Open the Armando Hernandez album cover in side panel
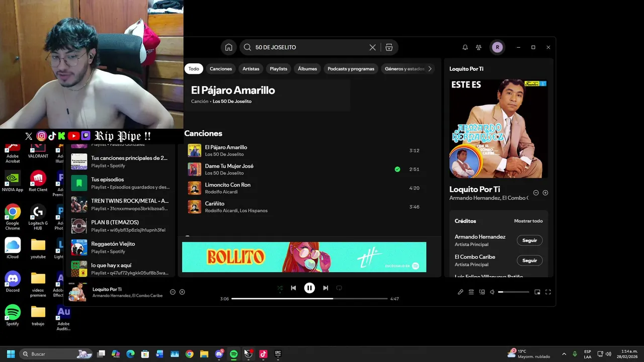 click(498, 129)
